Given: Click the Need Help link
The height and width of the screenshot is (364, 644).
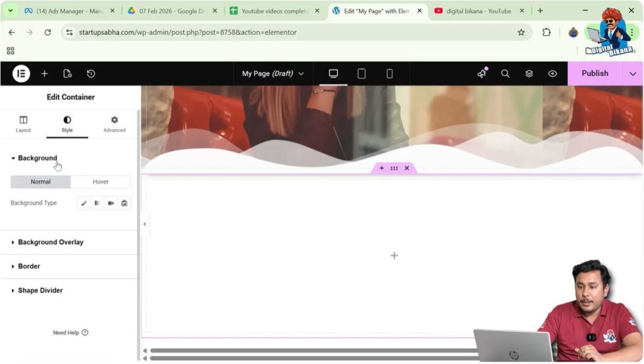Looking at the screenshot, I should 70,333.
